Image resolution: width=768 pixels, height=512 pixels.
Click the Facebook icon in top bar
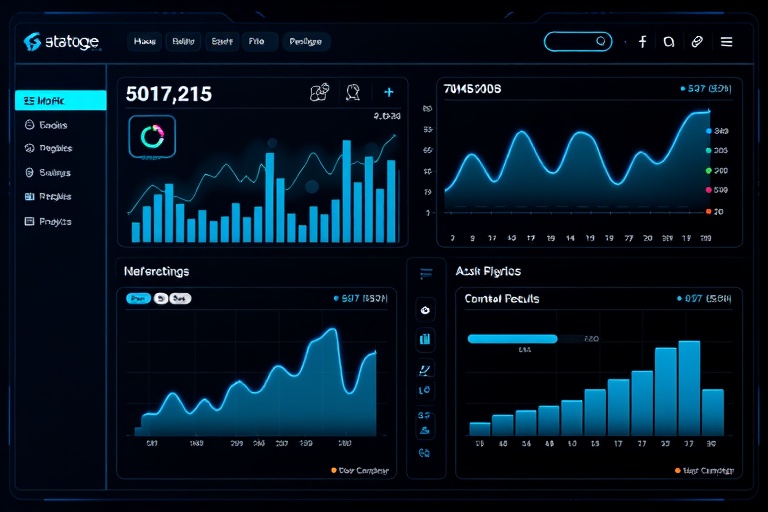642,42
